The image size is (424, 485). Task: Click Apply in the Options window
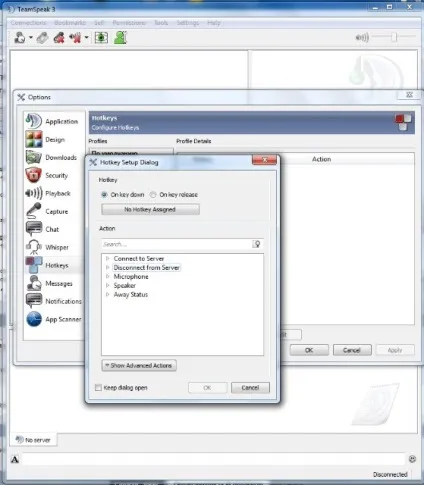(x=395, y=350)
